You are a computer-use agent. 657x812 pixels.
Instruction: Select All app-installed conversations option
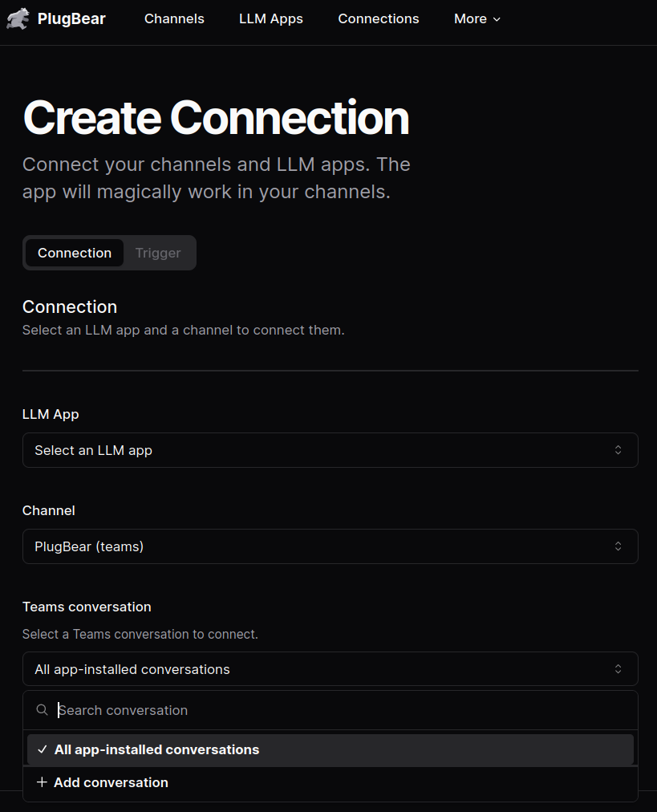(156, 749)
